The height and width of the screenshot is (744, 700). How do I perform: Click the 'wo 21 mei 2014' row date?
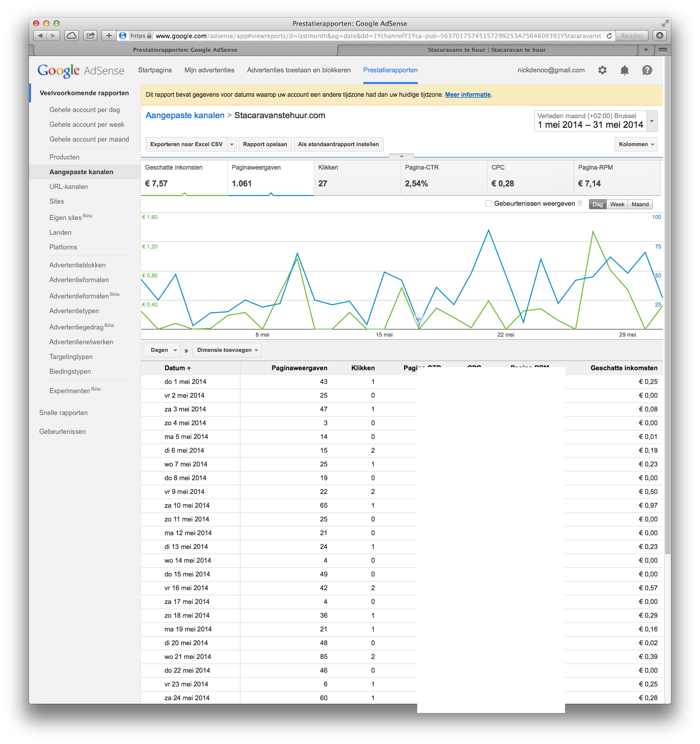187,656
